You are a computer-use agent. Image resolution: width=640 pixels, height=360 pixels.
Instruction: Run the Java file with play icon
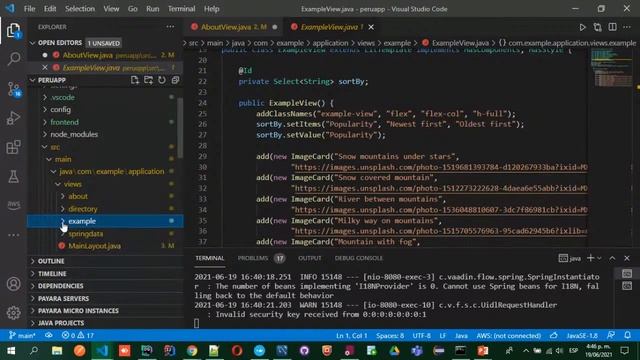582,27
